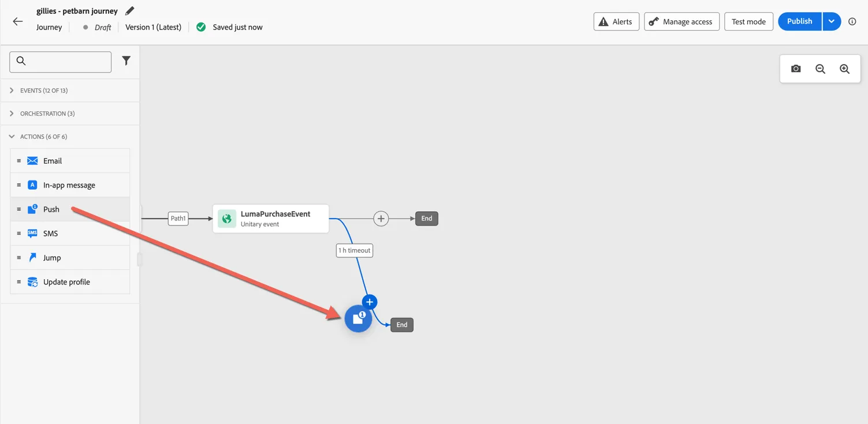This screenshot has width=868, height=424.
Task: Click the 1 h timeout label
Action: 355,250
